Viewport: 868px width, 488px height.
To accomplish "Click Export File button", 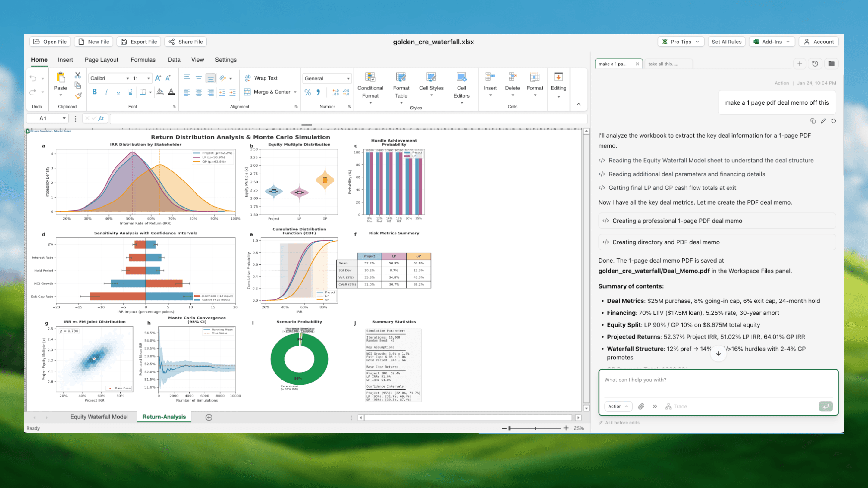I will click(139, 42).
